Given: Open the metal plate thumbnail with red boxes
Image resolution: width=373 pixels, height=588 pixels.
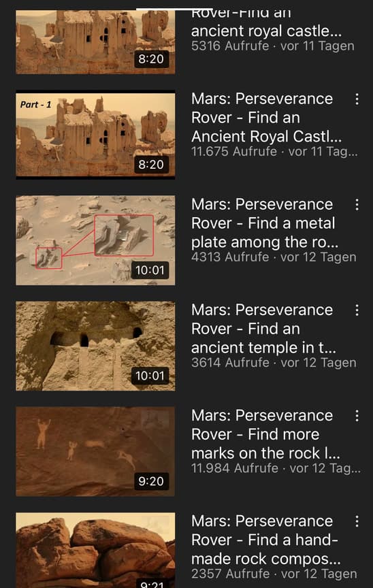Looking at the screenshot, I should pos(95,240).
